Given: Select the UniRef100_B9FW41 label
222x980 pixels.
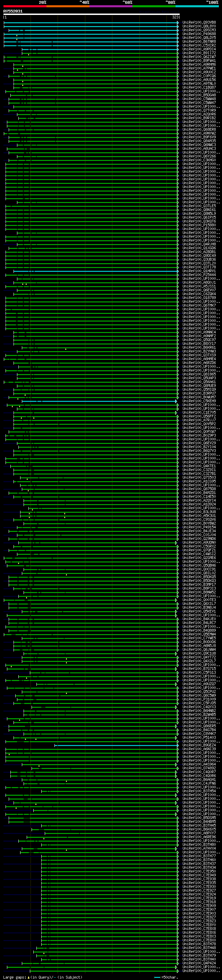Looking at the screenshot, I should click(x=199, y=60).
